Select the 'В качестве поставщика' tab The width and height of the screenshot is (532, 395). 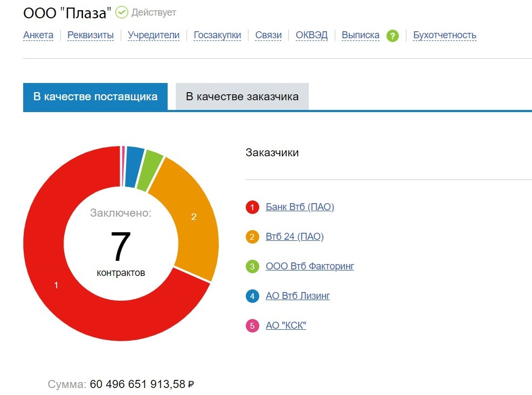click(x=95, y=97)
